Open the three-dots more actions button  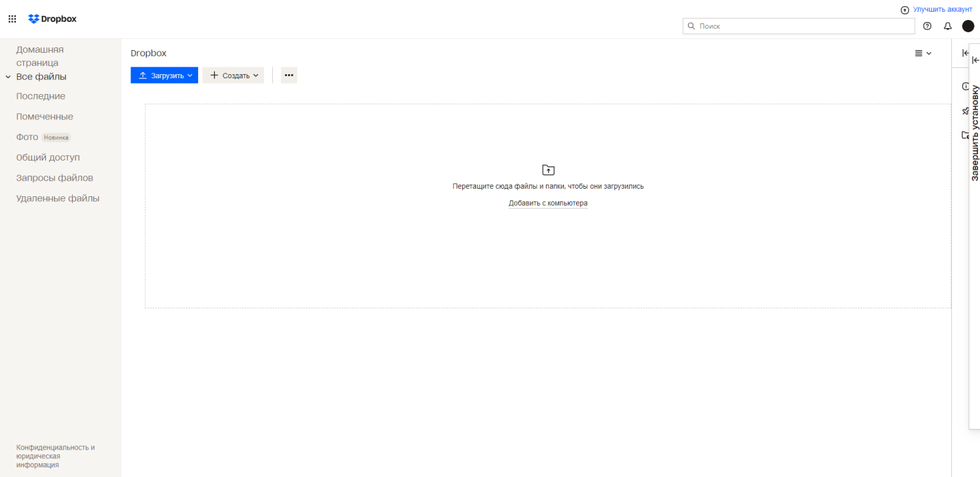(289, 75)
